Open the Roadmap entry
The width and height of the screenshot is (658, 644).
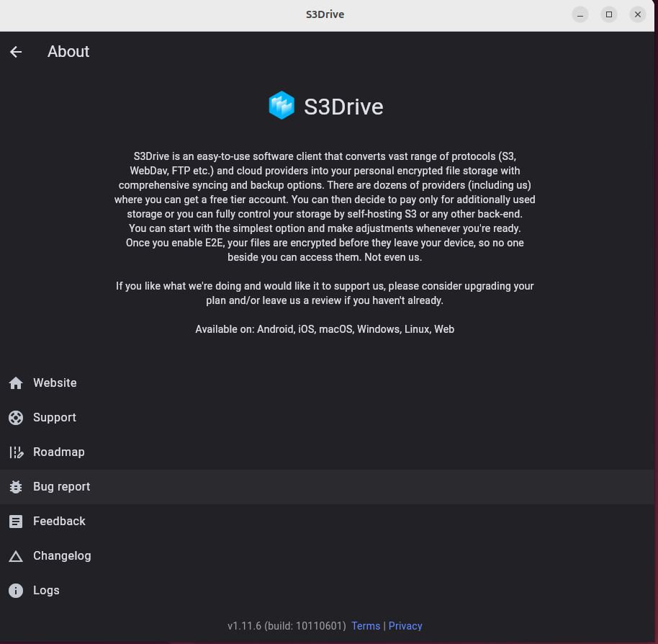click(x=328, y=452)
